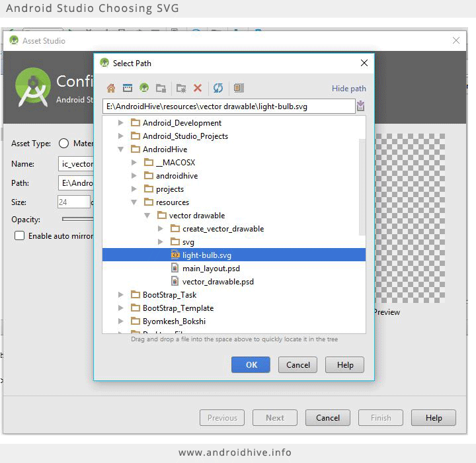Click the New Folder toolbar icon

tap(181, 88)
